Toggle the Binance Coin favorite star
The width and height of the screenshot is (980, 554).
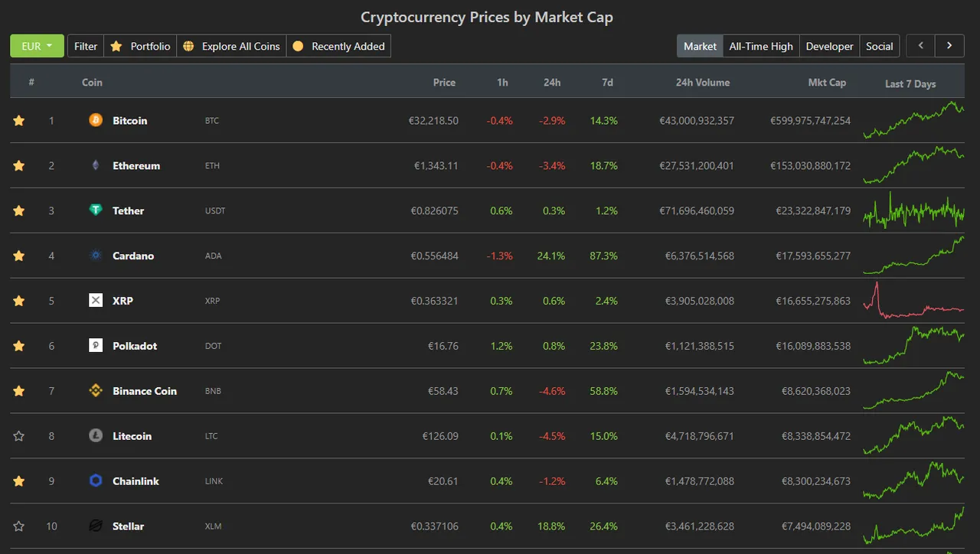click(x=19, y=391)
